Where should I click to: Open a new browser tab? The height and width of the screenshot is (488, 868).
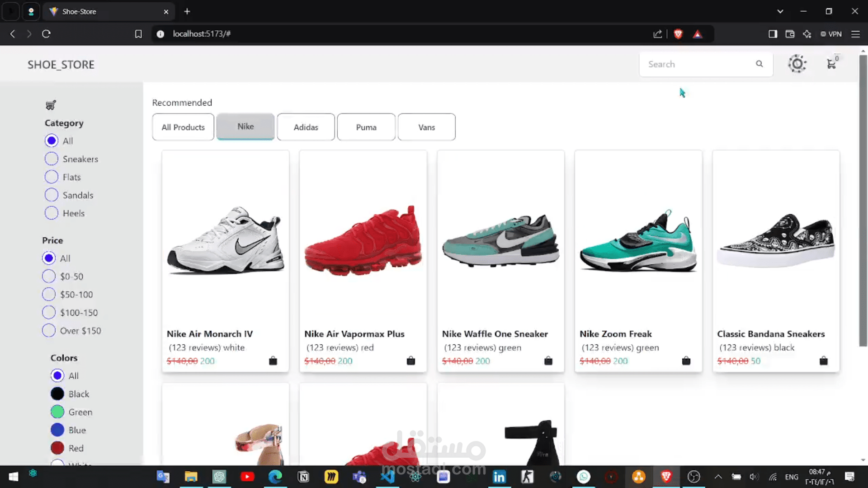coord(187,11)
